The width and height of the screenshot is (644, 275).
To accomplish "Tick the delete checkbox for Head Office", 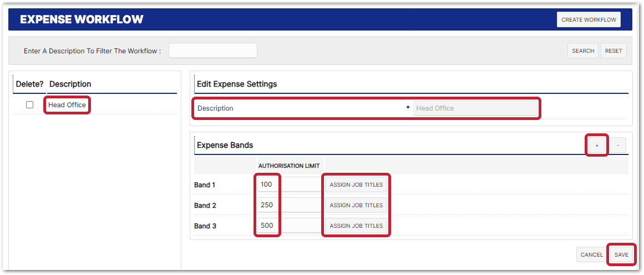I will point(30,105).
